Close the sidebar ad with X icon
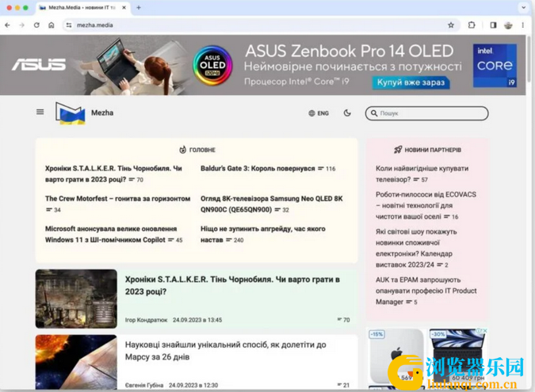This screenshot has height=392, width=535. (485, 330)
